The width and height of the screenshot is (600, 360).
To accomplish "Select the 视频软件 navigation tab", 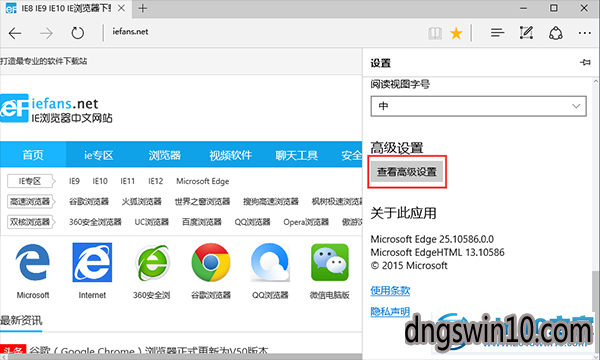I will pyautogui.click(x=230, y=155).
